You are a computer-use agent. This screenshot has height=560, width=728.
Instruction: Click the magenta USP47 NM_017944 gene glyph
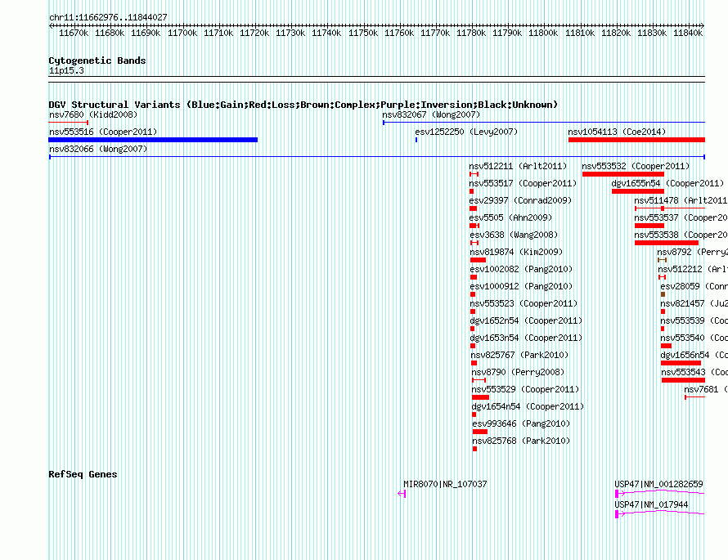tap(660, 513)
